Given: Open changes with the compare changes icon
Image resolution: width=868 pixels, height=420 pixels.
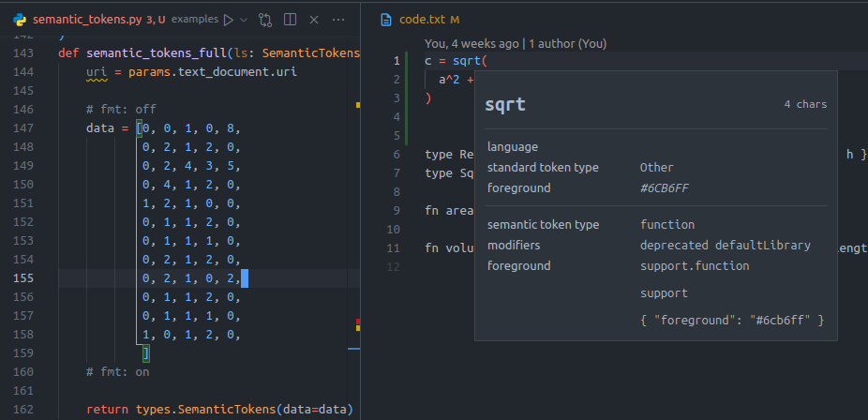Looking at the screenshot, I should (x=265, y=20).
